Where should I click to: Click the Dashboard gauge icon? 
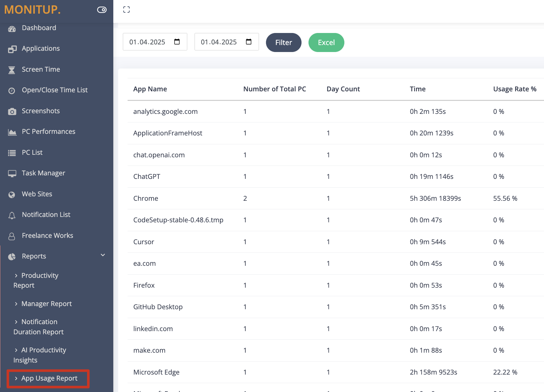pos(12,29)
